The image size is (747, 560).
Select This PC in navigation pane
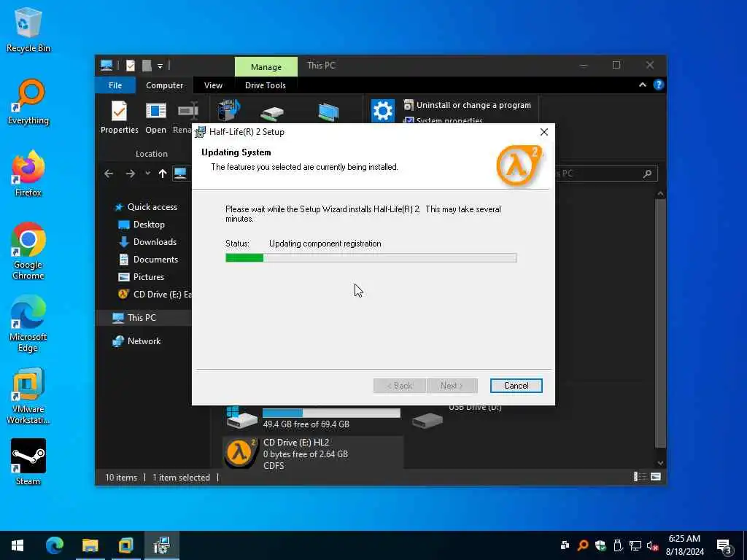[x=143, y=318]
